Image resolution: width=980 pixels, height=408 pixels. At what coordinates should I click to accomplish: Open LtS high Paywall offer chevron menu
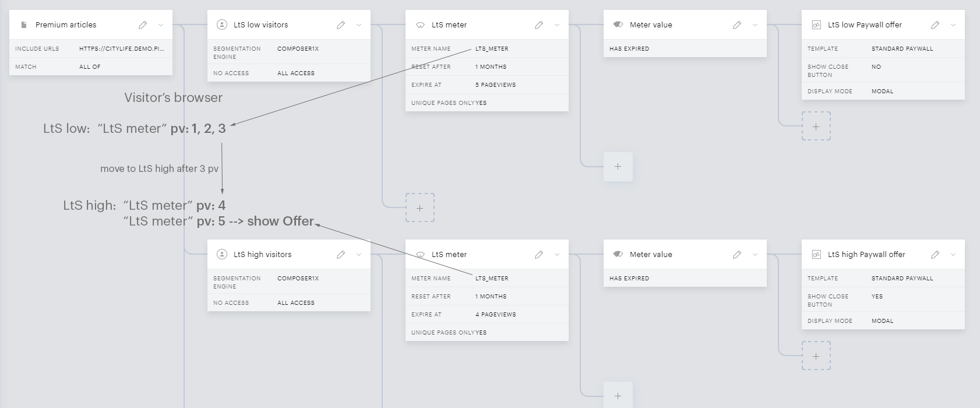(953, 255)
